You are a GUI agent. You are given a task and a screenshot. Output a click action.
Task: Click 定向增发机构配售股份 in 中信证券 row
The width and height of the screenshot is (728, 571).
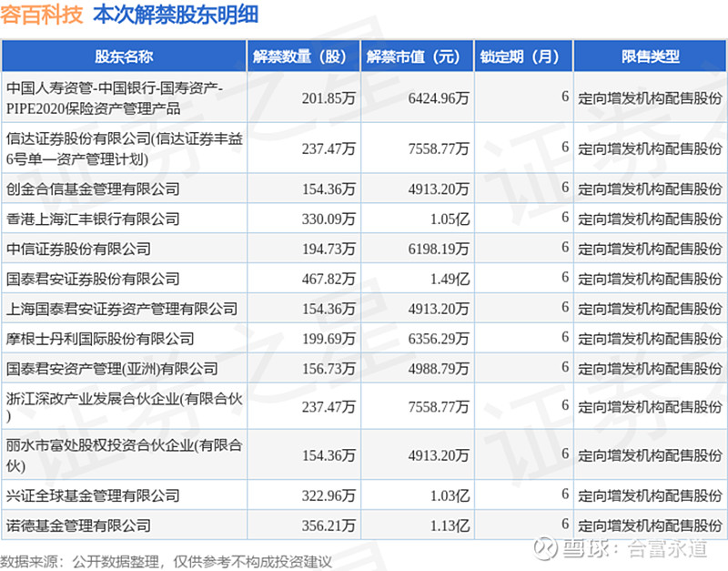(650, 249)
